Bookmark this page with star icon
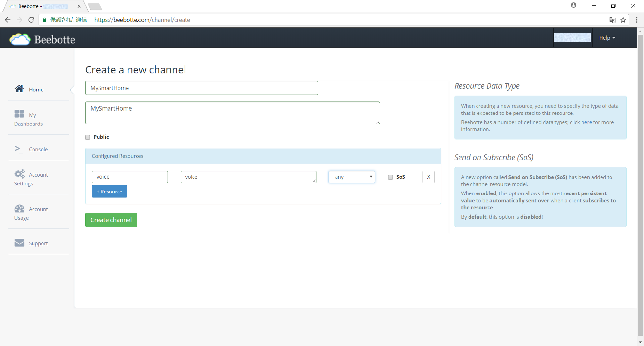 [x=623, y=20]
